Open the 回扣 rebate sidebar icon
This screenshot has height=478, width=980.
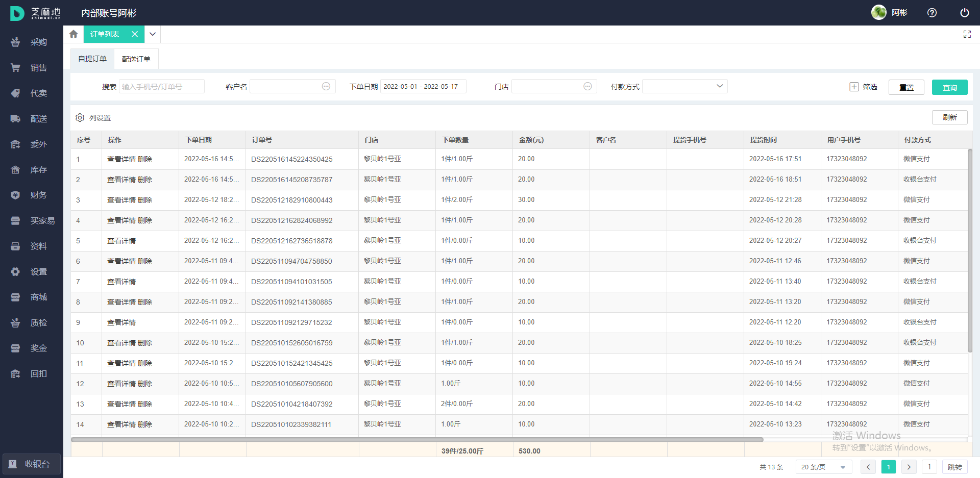tap(15, 374)
